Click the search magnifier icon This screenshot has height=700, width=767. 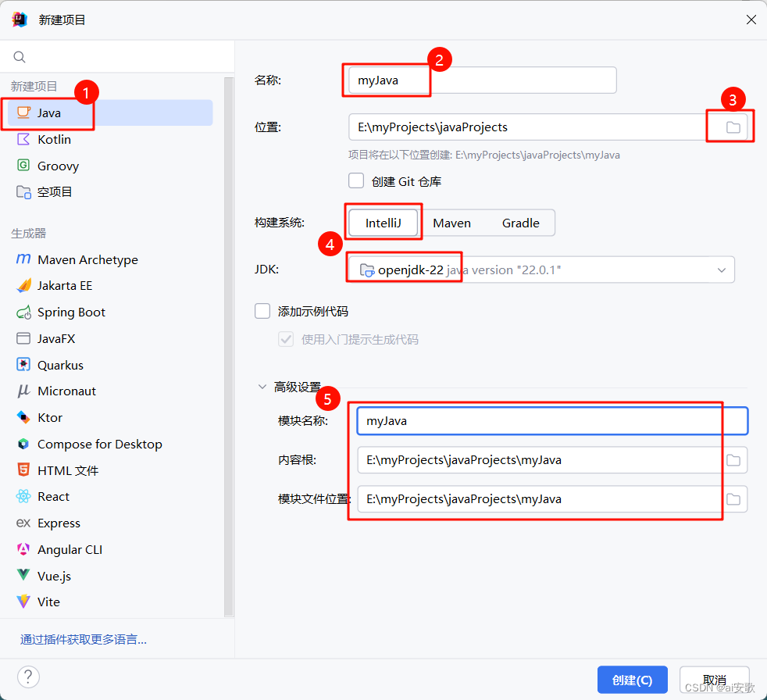click(x=19, y=57)
